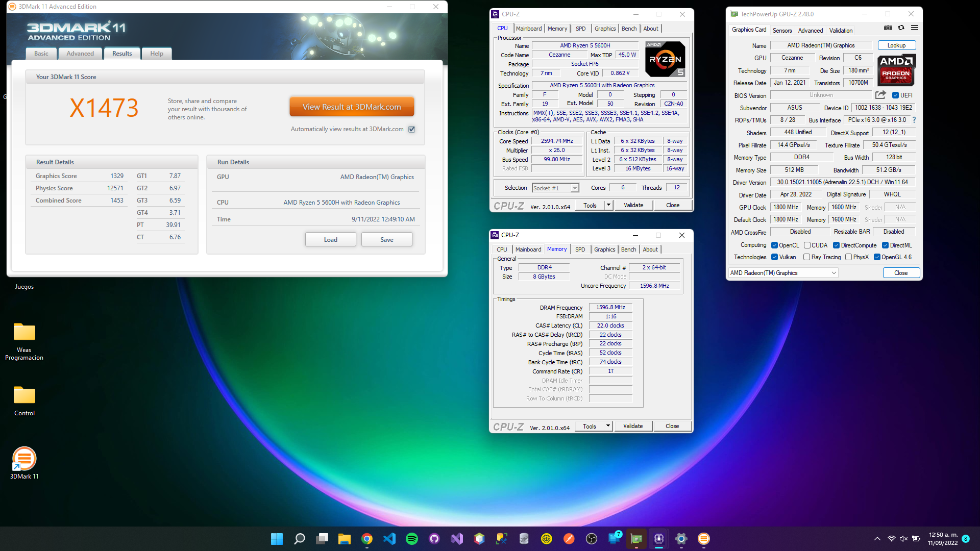
Task: Open GitHub Desktop from taskbar
Action: click(434, 539)
